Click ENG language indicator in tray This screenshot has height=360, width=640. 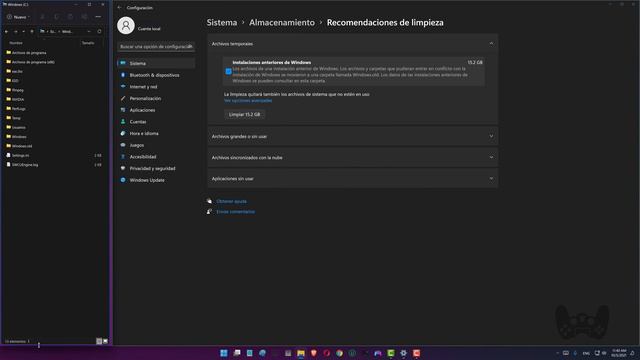pos(586,353)
